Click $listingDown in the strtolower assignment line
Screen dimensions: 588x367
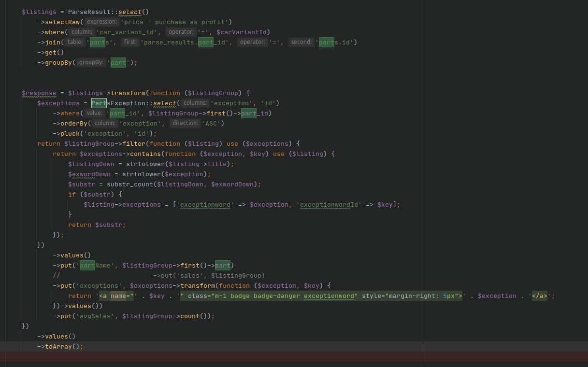pos(91,164)
